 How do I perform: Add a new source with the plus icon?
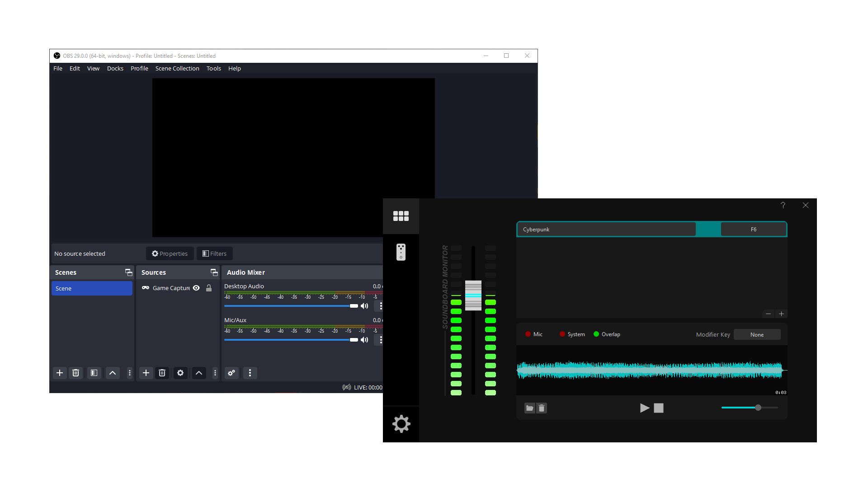[146, 373]
